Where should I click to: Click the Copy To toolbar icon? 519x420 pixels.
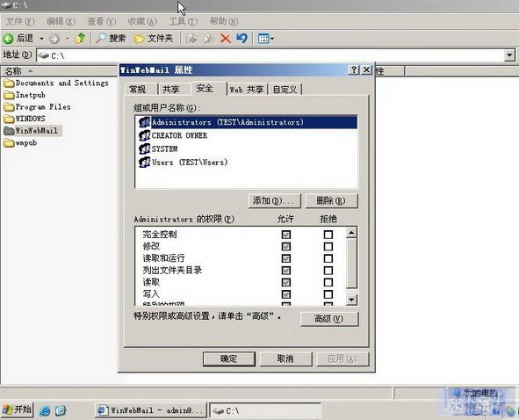coord(208,39)
